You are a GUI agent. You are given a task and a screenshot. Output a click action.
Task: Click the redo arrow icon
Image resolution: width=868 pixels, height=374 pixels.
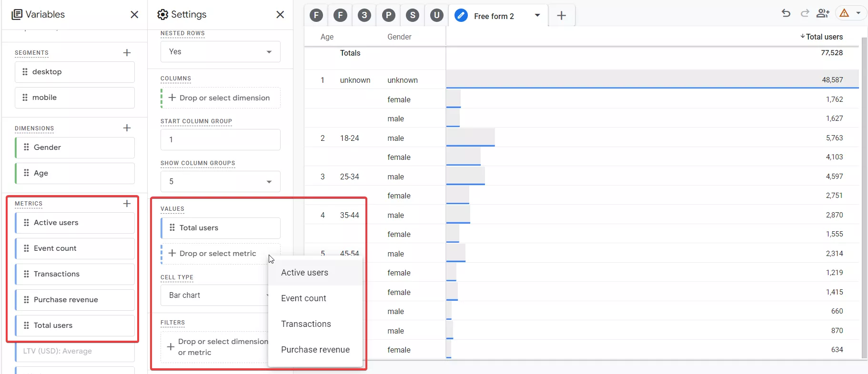click(805, 13)
